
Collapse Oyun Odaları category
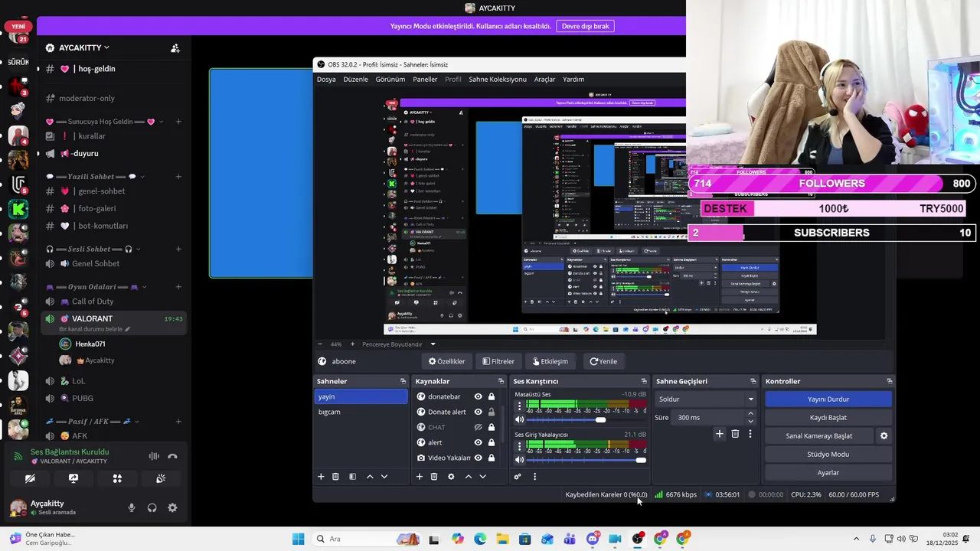click(x=96, y=287)
